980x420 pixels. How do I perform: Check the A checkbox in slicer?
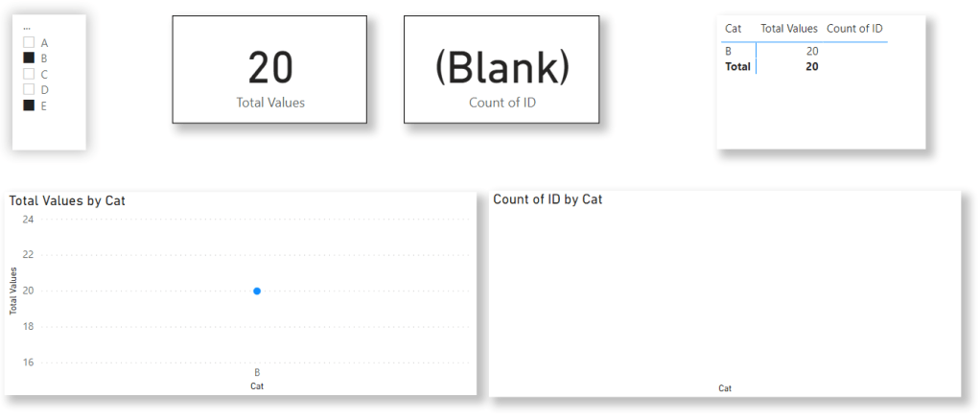(x=29, y=43)
